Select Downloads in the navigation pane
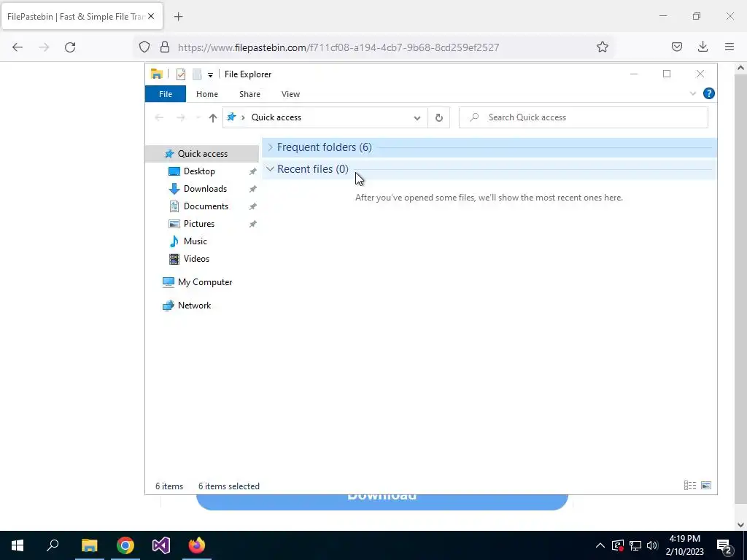This screenshot has height=560, width=747. tap(205, 189)
